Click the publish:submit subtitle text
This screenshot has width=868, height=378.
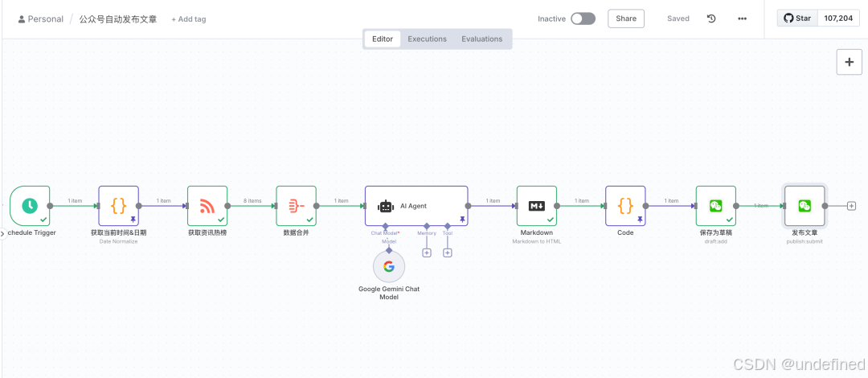tap(805, 241)
